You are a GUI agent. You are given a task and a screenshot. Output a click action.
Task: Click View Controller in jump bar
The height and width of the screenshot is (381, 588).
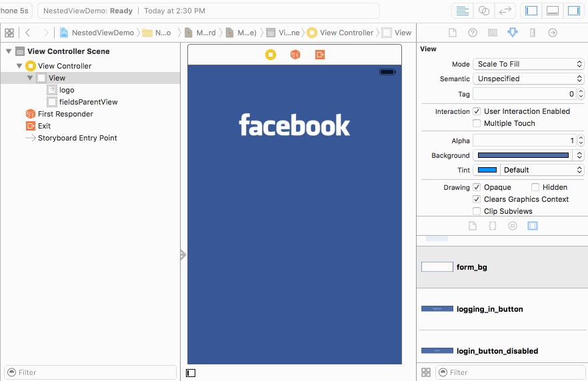(340, 33)
